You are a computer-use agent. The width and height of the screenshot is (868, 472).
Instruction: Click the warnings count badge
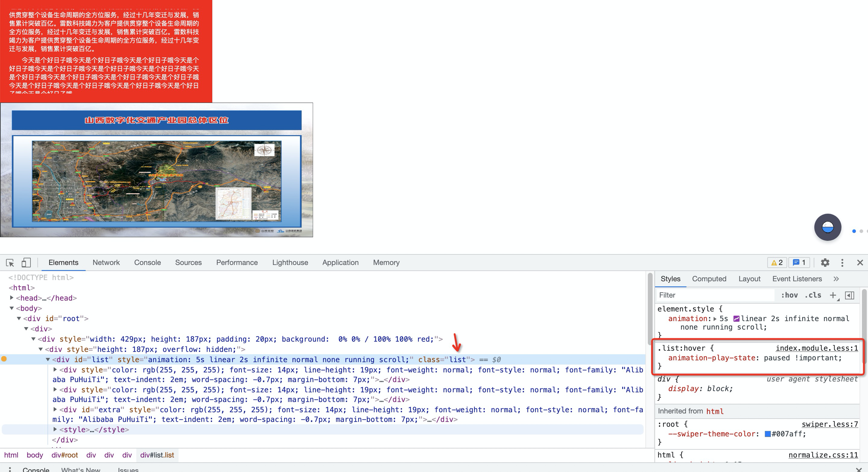[x=777, y=263]
